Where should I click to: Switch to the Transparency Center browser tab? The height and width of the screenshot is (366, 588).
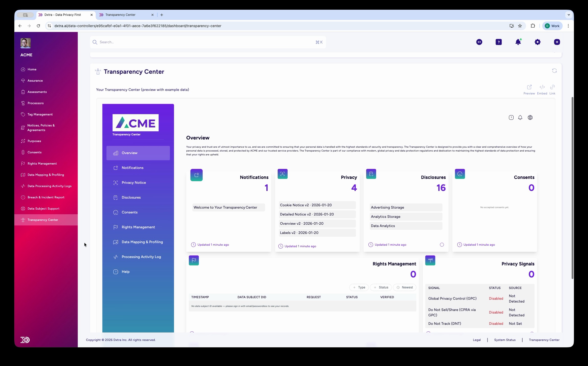coord(121,15)
